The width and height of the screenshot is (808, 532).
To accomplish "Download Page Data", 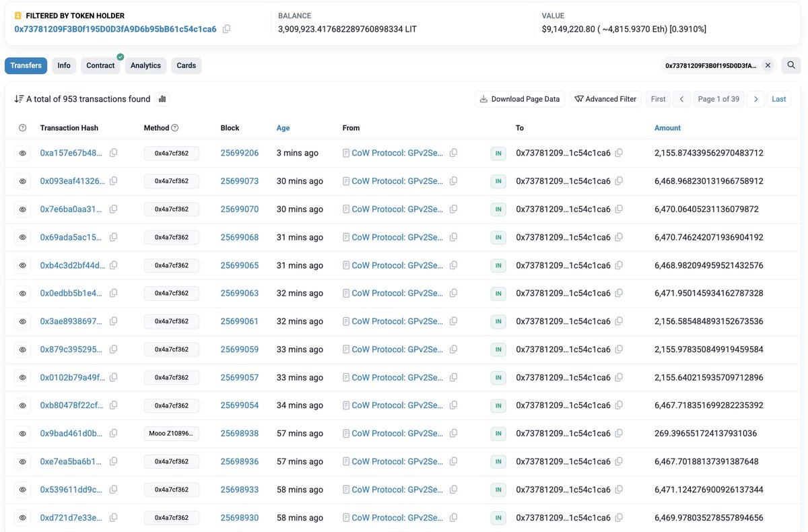I will pyautogui.click(x=520, y=99).
